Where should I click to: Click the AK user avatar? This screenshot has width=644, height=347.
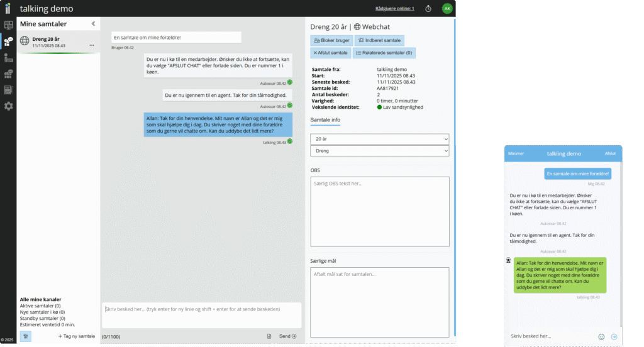[447, 9]
